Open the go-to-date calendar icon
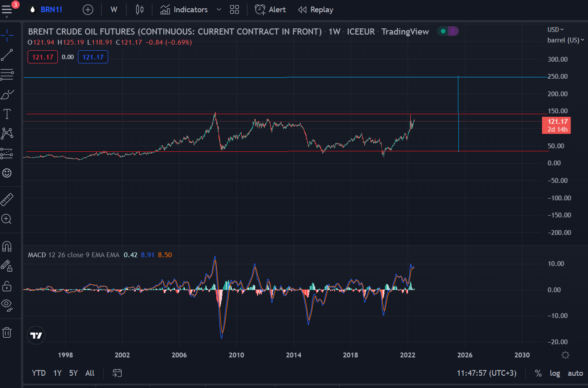 pyautogui.click(x=117, y=373)
